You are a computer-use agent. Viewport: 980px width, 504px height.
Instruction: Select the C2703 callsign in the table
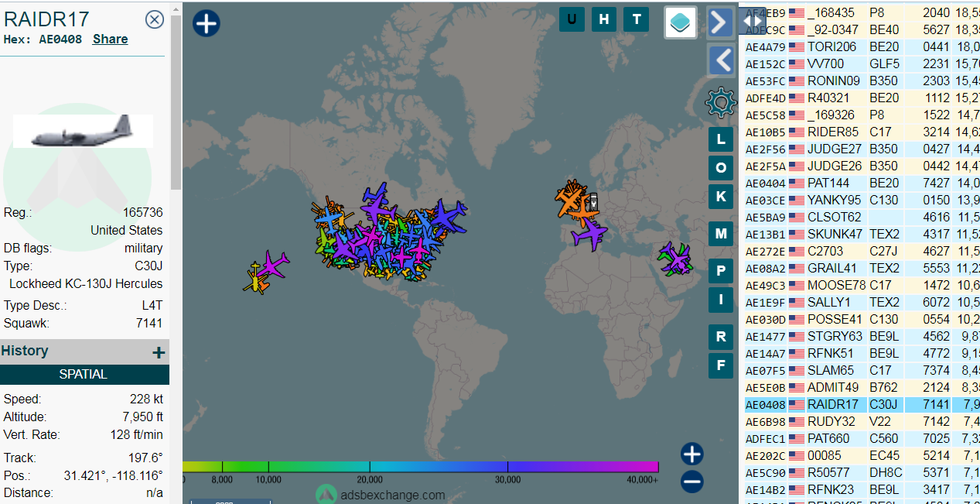825,251
